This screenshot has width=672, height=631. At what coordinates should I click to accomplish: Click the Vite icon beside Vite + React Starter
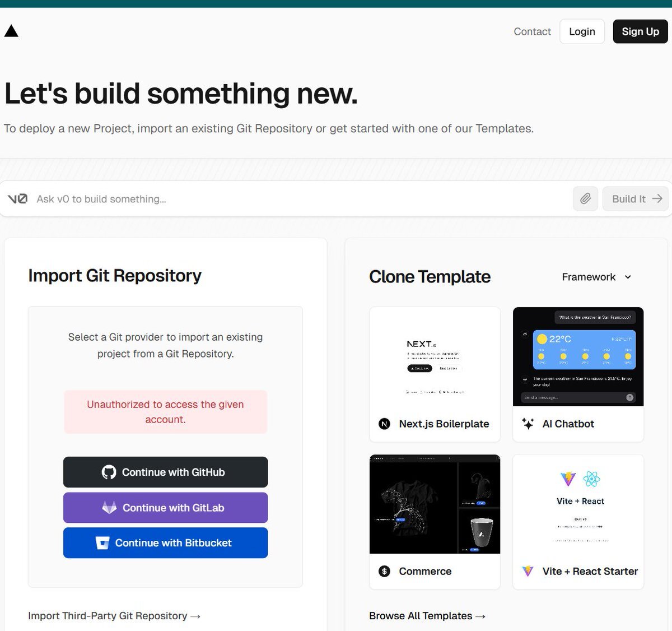click(528, 571)
